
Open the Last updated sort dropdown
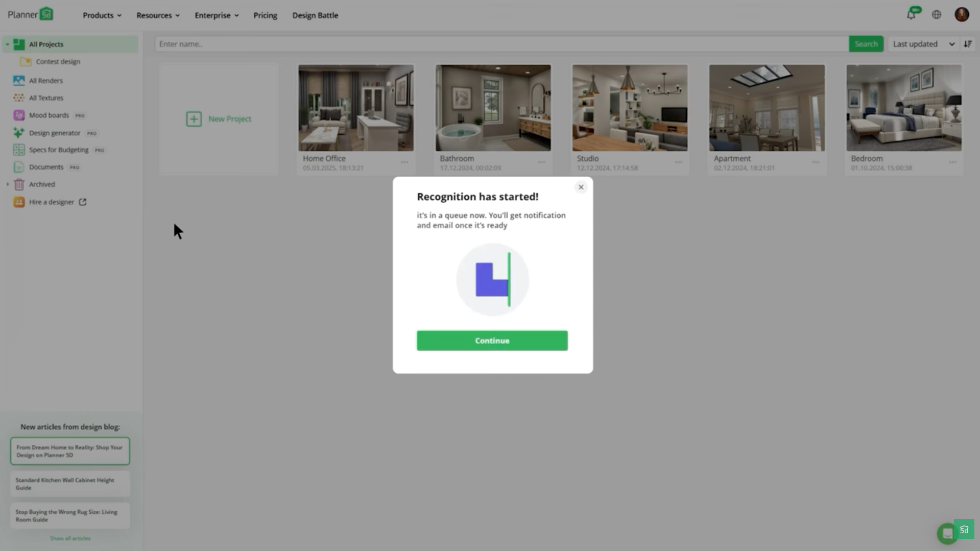(x=923, y=44)
